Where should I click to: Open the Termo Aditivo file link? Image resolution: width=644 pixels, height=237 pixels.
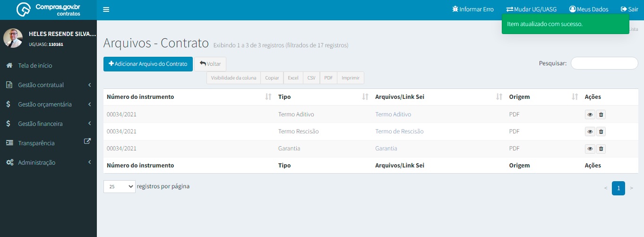click(x=393, y=114)
